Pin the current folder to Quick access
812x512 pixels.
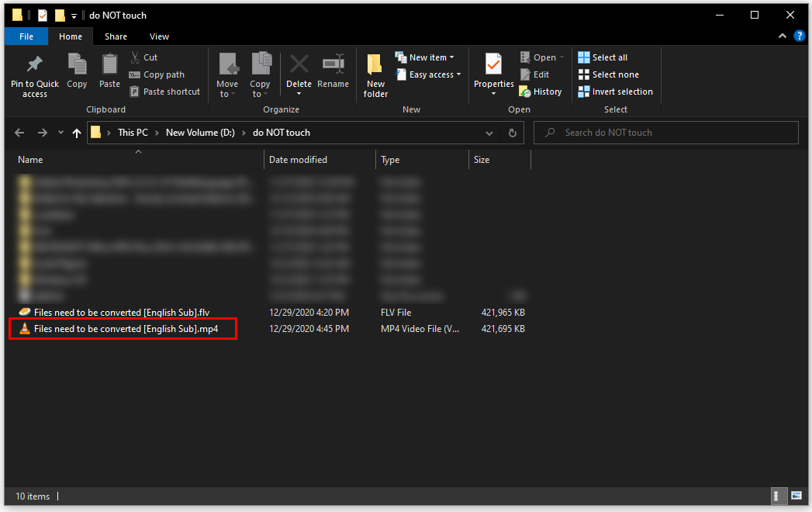[34, 74]
